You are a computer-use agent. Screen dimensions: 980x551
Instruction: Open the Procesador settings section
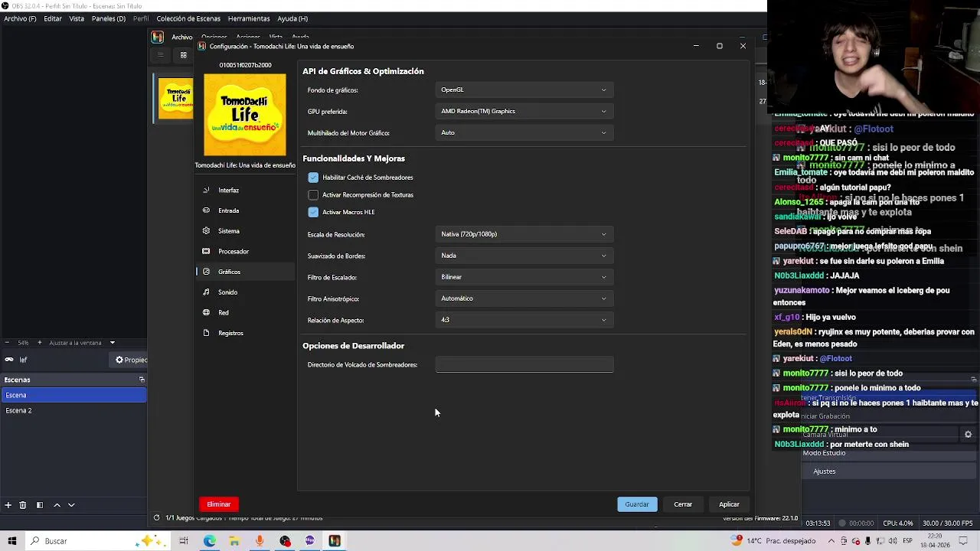[x=245, y=251]
